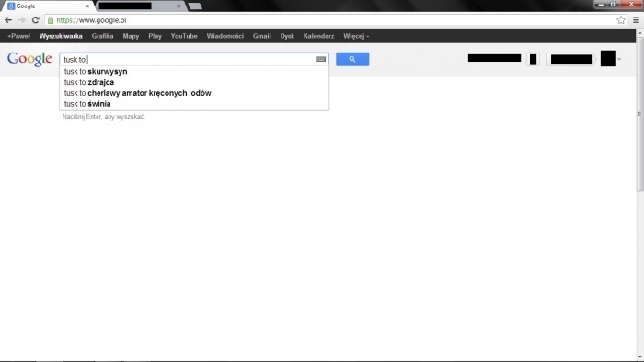Expand the Więcej dropdown menu
The image size is (644, 362).
pos(356,36)
